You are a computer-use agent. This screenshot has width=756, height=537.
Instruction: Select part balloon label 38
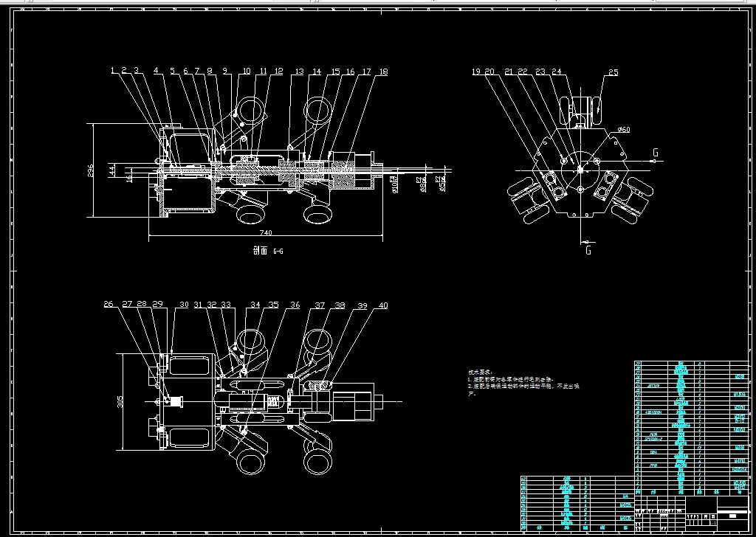(340, 305)
